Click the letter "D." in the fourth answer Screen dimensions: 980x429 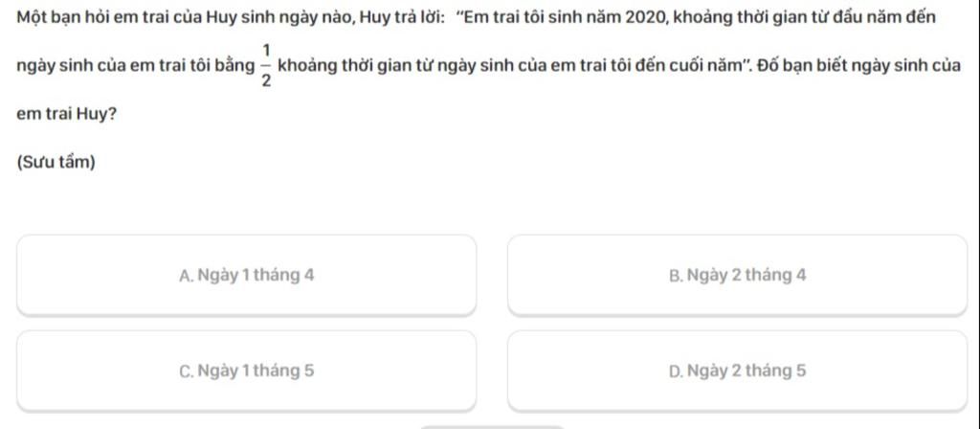point(676,372)
